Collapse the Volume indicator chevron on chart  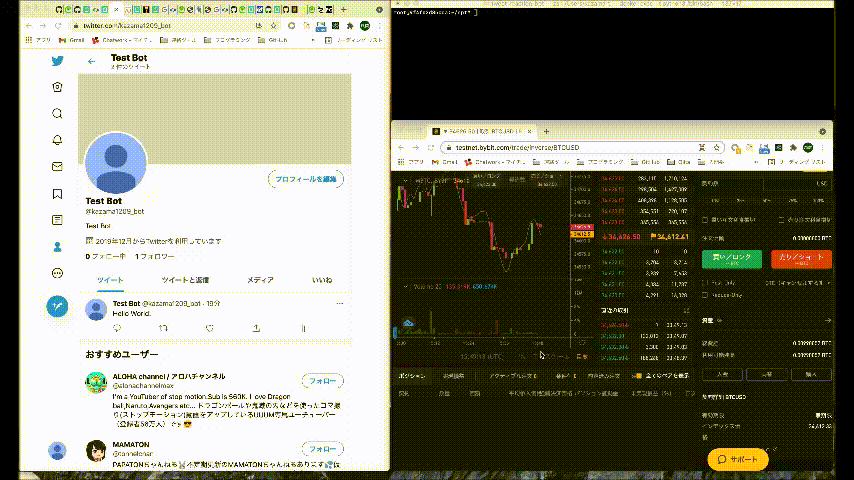405,286
